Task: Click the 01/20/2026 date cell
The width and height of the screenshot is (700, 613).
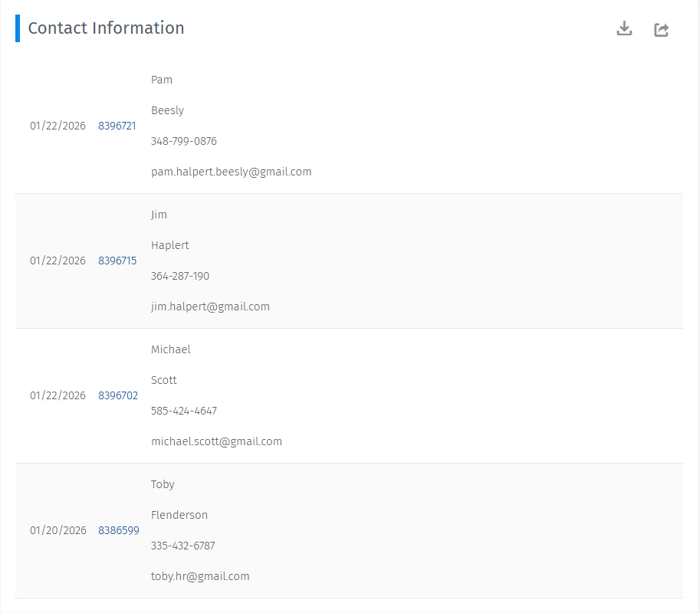Action: (x=58, y=530)
